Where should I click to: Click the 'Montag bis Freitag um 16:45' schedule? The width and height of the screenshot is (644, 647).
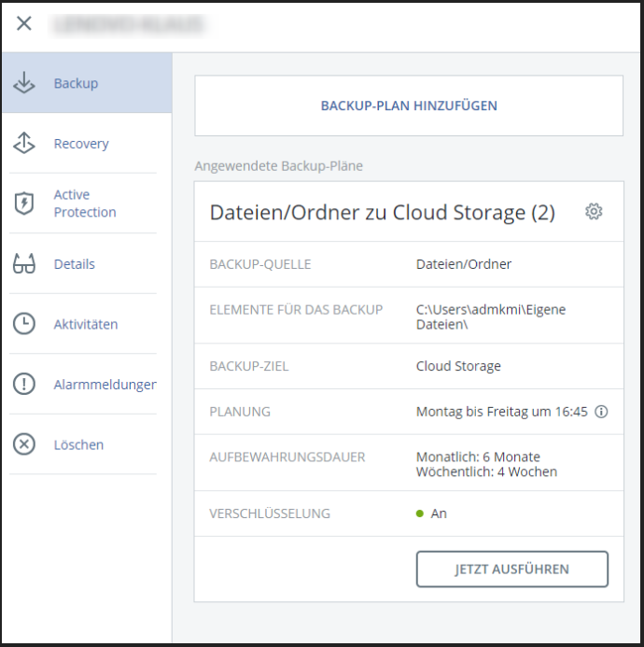point(501,412)
